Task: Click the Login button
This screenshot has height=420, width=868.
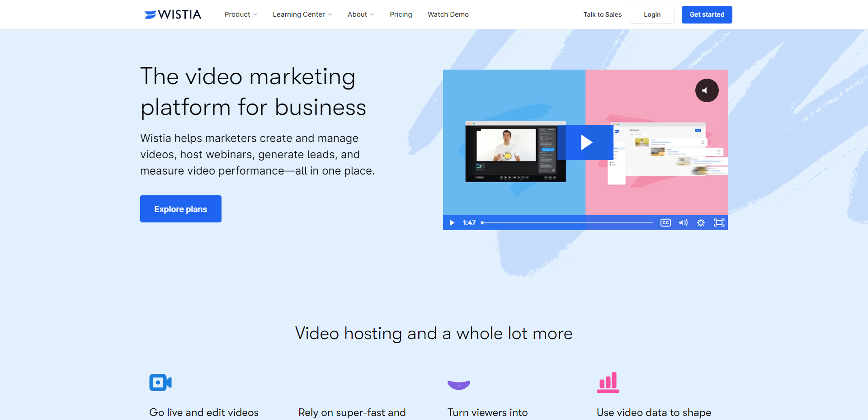Action: (x=652, y=14)
